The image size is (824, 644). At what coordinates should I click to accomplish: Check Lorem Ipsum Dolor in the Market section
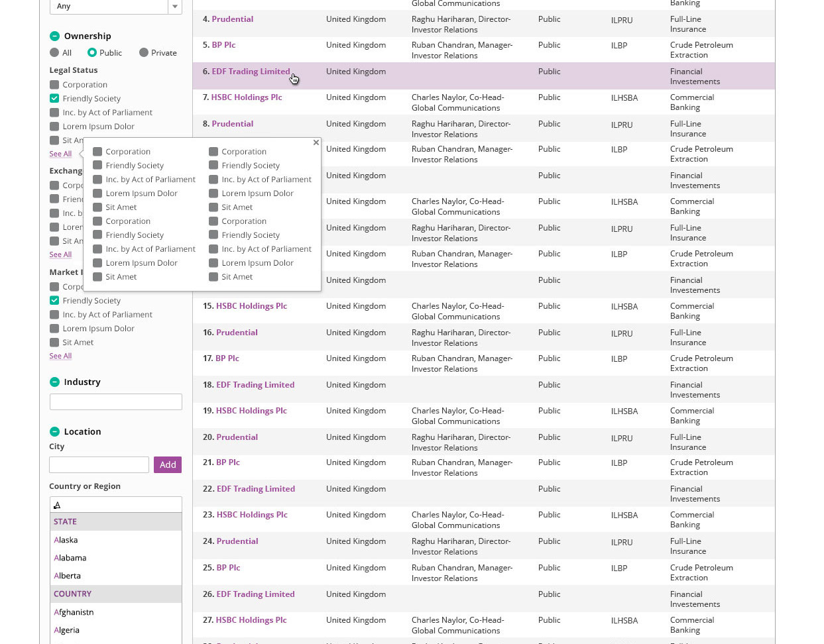(54, 328)
